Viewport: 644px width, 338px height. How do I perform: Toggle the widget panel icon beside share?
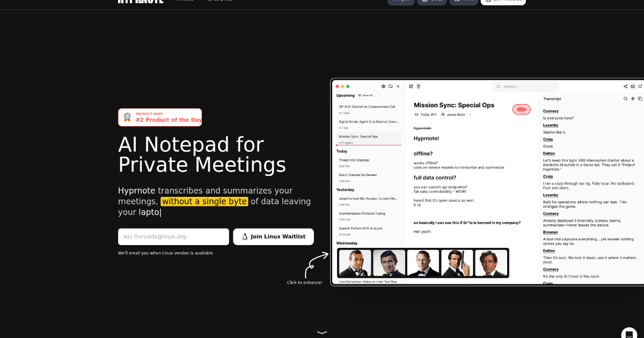pyautogui.click(x=633, y=86)
